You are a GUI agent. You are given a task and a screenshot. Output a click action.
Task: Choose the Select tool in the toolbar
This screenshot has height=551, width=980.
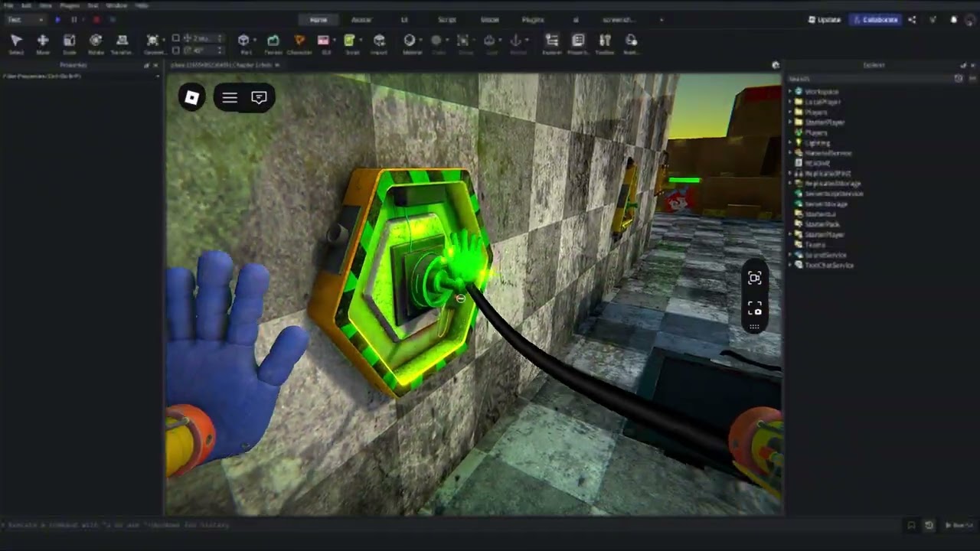point(16,44)
